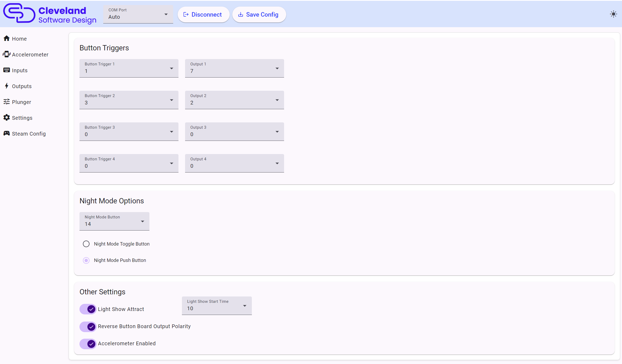622x364 pixels.
Task: Open the Button Trigger 3 dropdown
Action: pos(129,132)
